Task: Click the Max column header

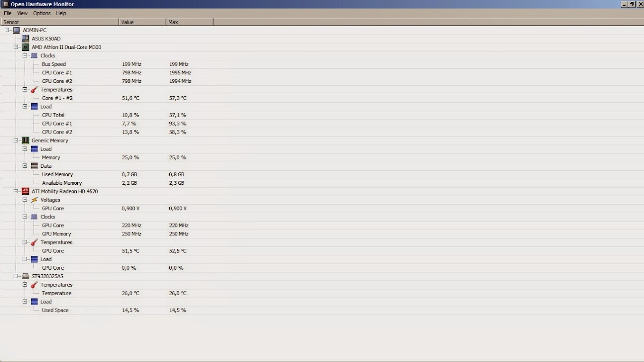Action: pos(190,22)
